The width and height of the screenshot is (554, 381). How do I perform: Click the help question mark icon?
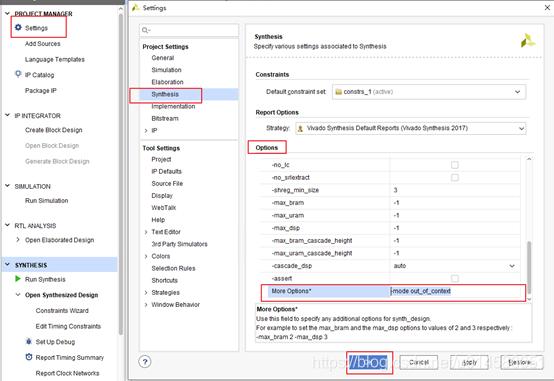(145, 362)
